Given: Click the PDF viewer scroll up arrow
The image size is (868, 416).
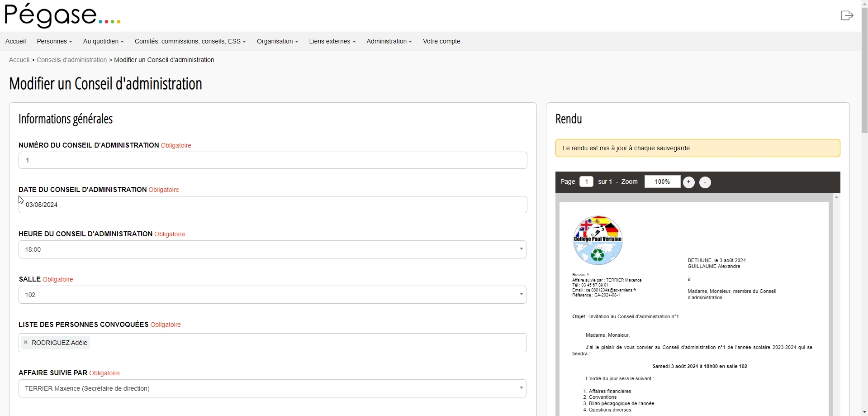Looking at the screenshot, I should point(836,197).
